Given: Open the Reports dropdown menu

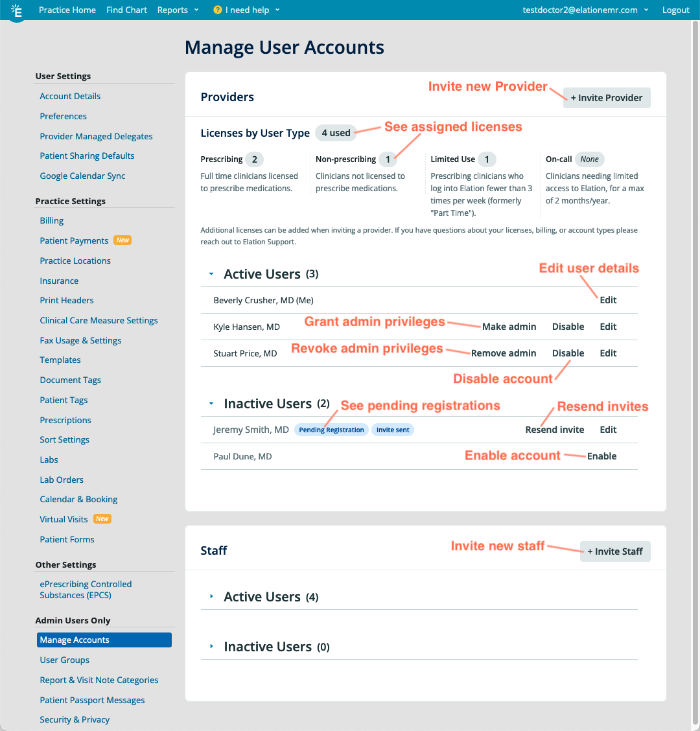Looking at the screenshot, I should click(x=178, y=10).
